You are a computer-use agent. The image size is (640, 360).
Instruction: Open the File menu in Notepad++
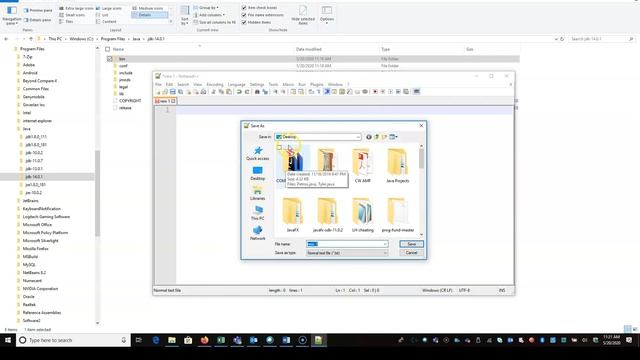tap(158, 84)
